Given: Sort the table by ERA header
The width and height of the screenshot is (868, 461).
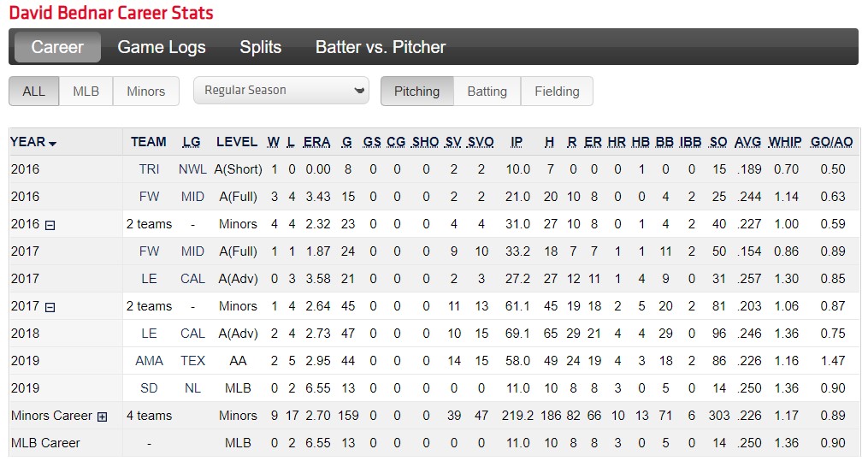Looking at the screenshot, I should point(316,142).
